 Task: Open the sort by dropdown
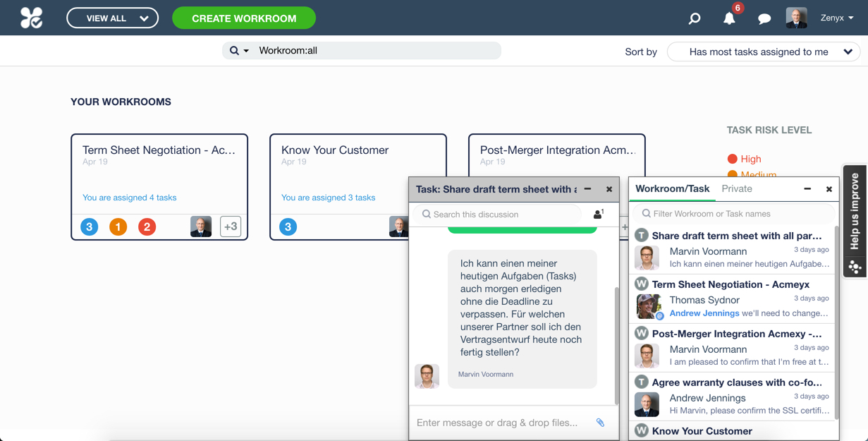click(x=764, y=52)
